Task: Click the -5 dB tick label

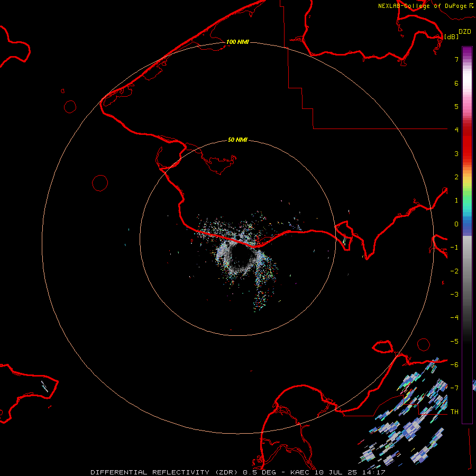Action: click(454, 342)
